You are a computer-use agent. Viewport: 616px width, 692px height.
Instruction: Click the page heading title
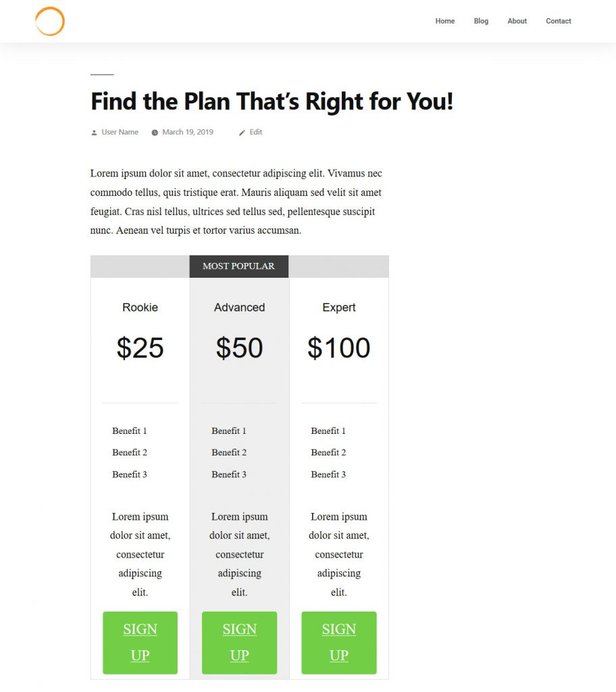pos(272,101)
